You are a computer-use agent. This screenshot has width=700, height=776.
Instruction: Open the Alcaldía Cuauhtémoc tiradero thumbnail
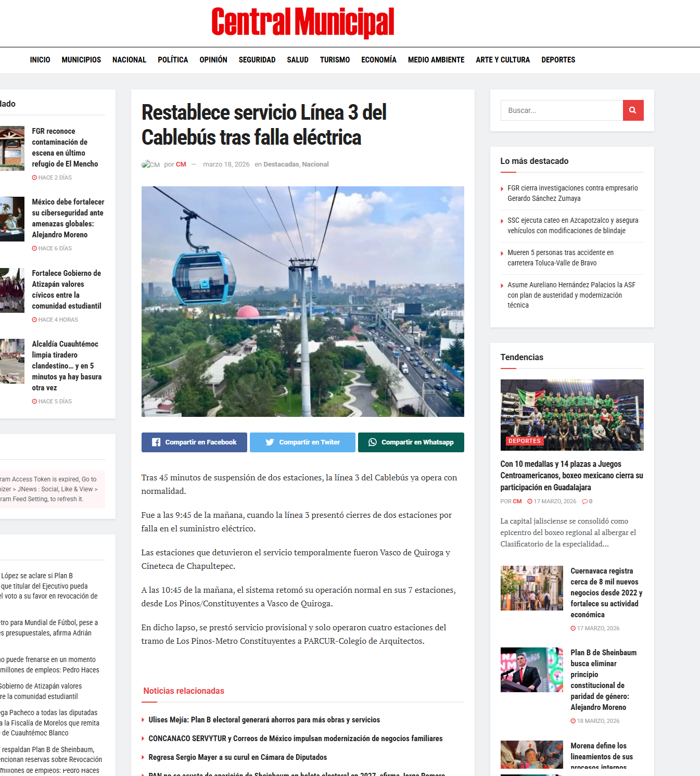(x=12, y=361)
